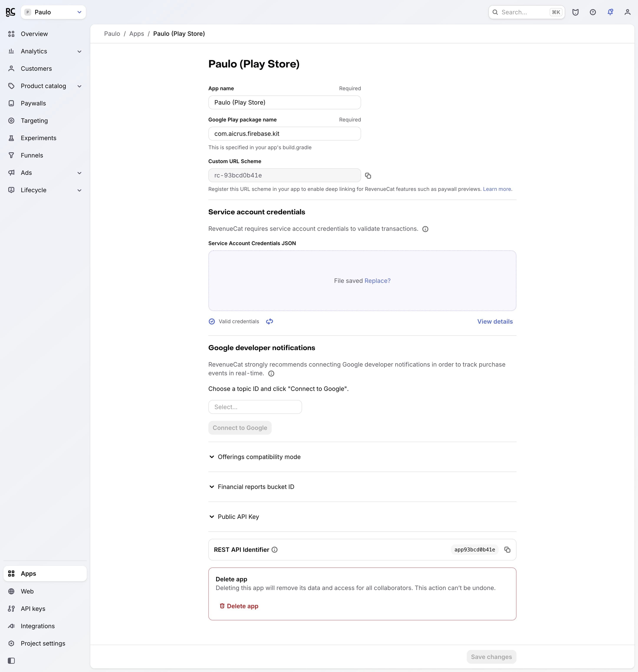Click the RevenueCat RC logo

pos(11,12)
